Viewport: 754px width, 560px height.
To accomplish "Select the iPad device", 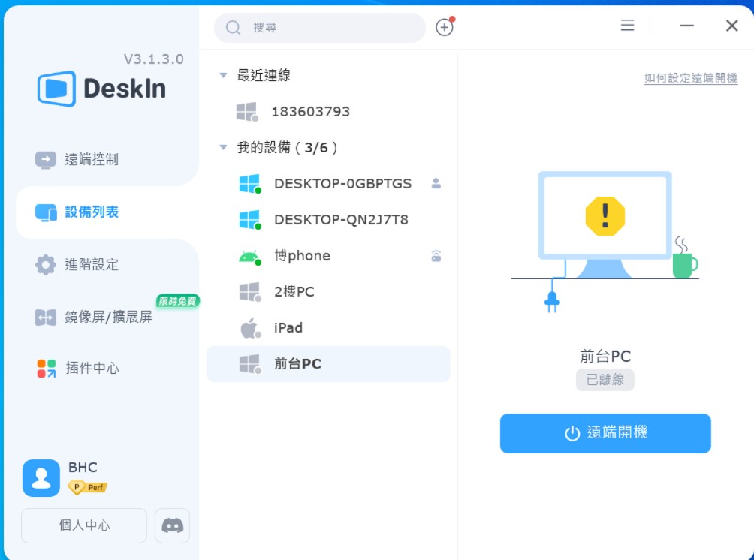I will (328, 328).
